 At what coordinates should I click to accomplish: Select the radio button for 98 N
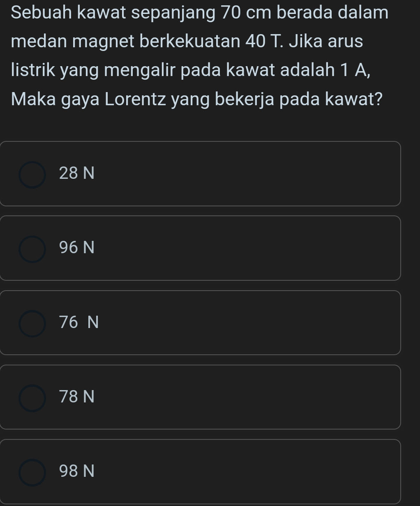pos(33,471)
